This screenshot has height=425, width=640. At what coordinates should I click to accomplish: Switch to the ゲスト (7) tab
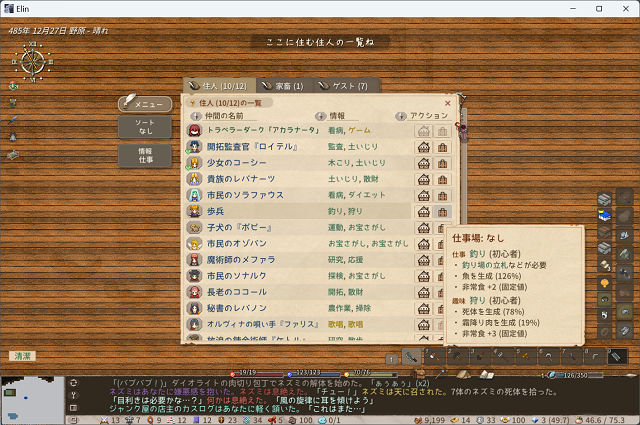[344, 86]
